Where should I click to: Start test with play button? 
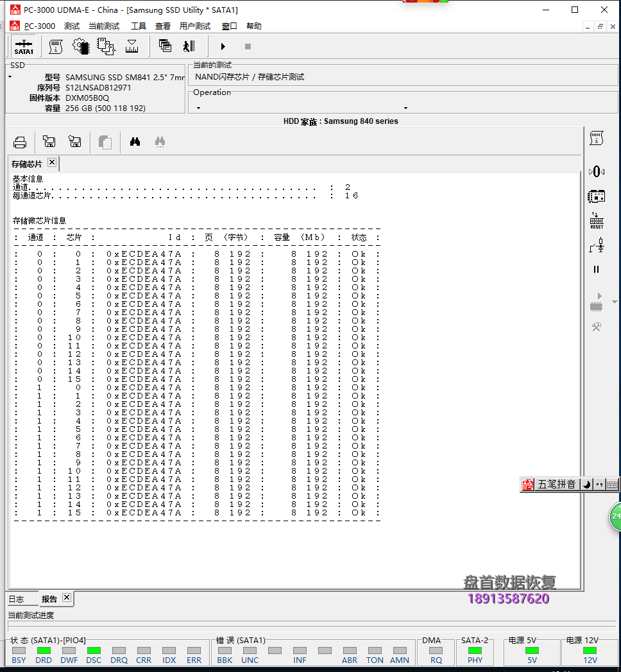[x=223, y=46]
